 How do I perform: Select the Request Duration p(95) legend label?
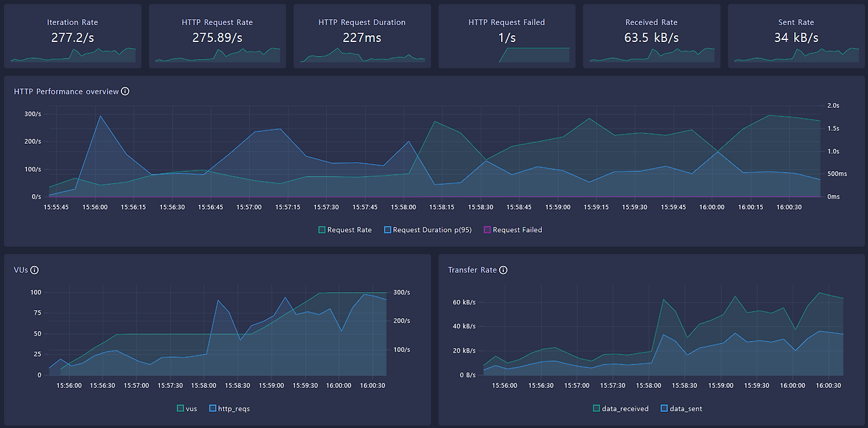tap(432, 230)
